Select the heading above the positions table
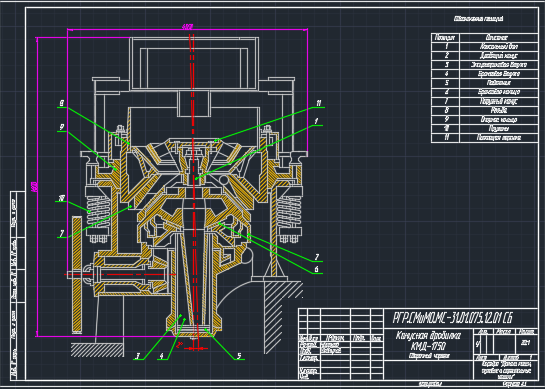The image size is (545, 389). click(478, 19)
